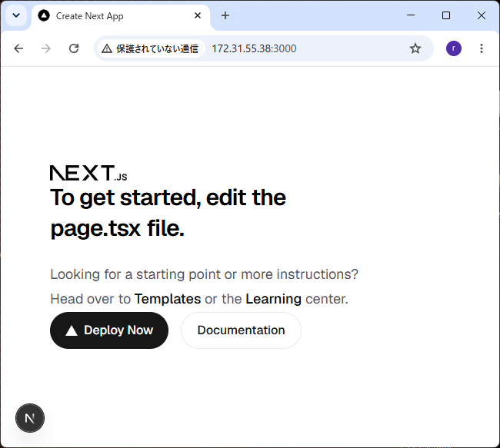Click the Next.js logo on the page
This screenshot has height=448, width=500.
point(88,173)
